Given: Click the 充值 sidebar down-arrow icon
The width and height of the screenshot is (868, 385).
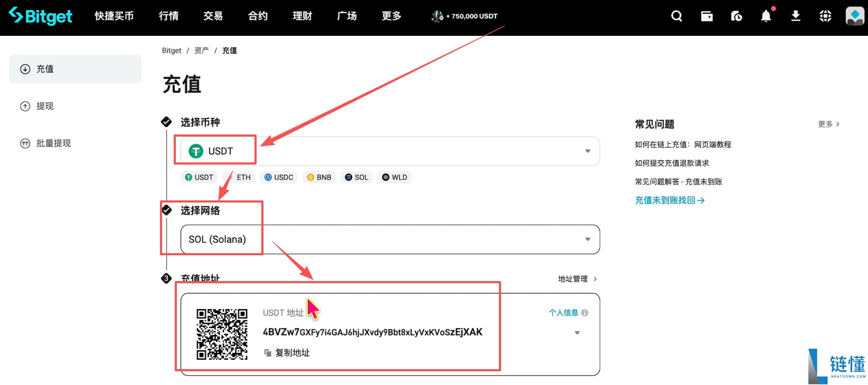Looking at the screenshot, I should (25, 69).
